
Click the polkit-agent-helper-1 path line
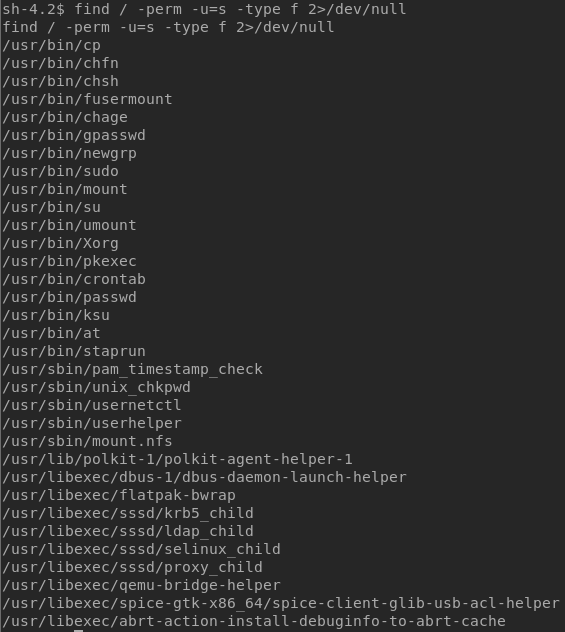[x=177, y=459]
